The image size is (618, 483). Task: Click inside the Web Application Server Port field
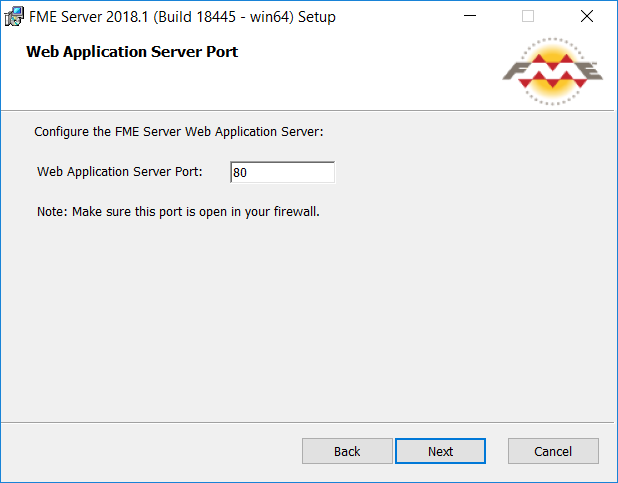[283, 172]
